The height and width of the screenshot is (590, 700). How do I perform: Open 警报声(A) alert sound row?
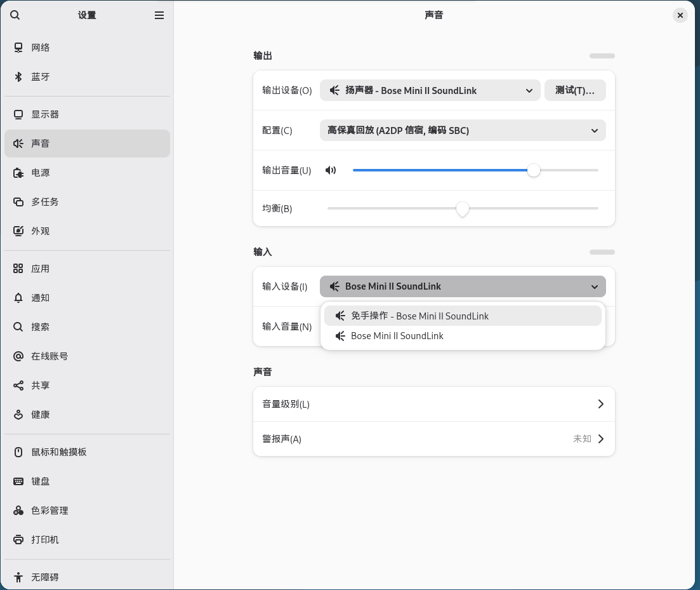click(433, 439)
